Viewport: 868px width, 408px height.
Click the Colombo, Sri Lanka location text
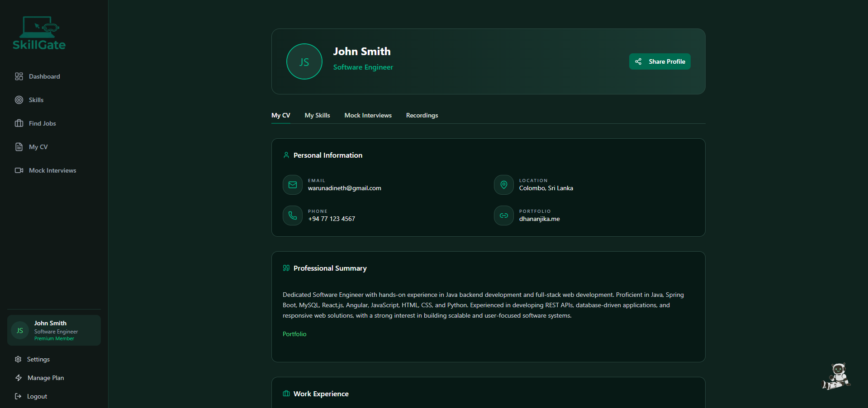tap(546, 188)
